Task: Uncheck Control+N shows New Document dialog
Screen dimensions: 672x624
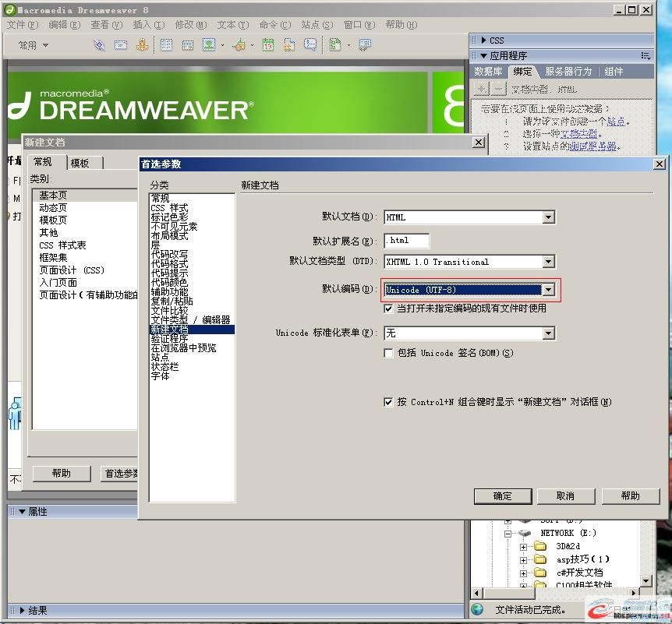Action: (x=388, y=402)
